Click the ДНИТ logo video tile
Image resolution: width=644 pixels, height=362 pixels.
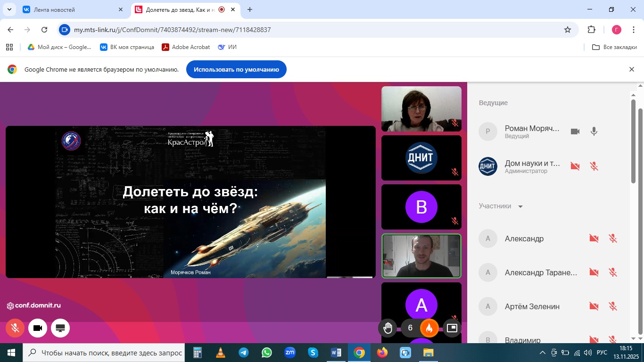pos(421,158)
